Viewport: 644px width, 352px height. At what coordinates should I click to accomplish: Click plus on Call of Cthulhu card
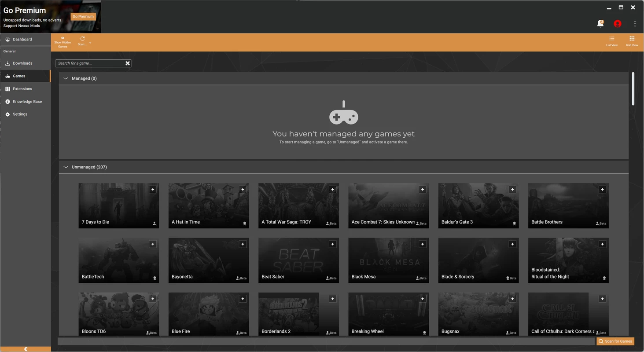pyautogui.click(x=602, y=299)
